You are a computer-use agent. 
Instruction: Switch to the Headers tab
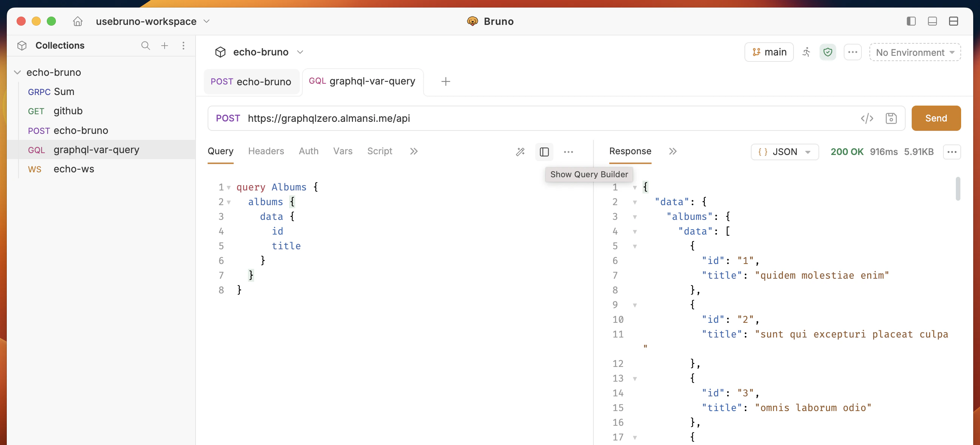(x=266, y=151)
